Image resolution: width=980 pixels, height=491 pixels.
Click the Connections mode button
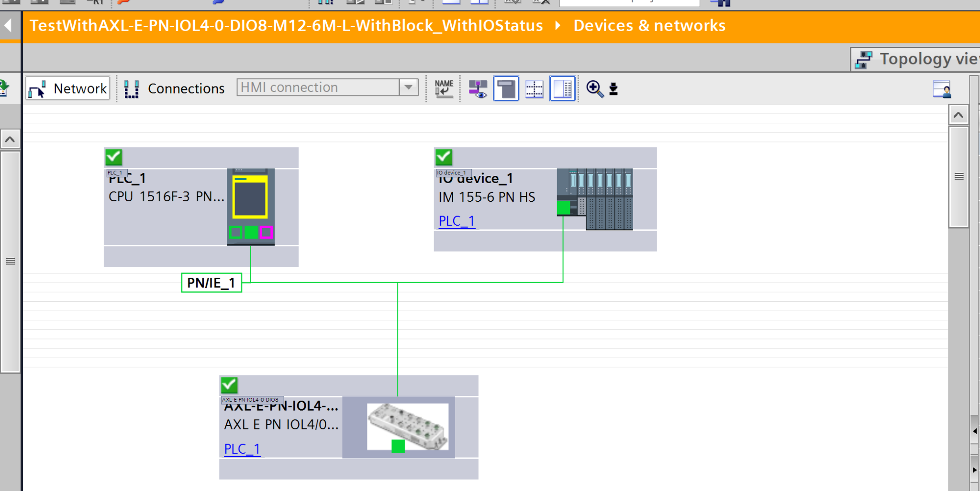(x=175, y=88)
